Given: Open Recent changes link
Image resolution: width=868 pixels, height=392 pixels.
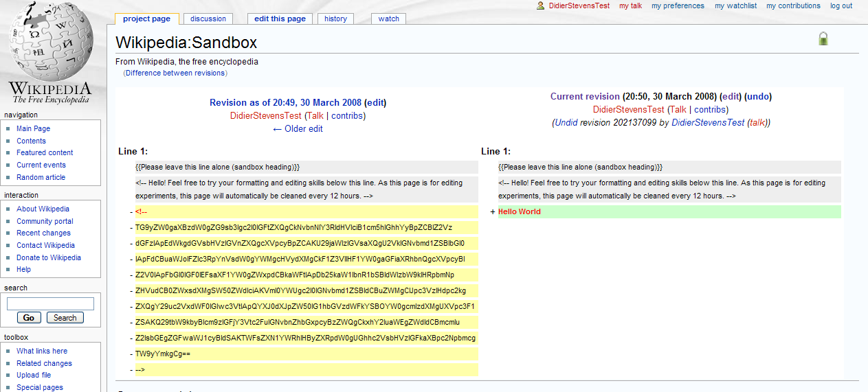Looking at the screenshot, I should point(44,233).
